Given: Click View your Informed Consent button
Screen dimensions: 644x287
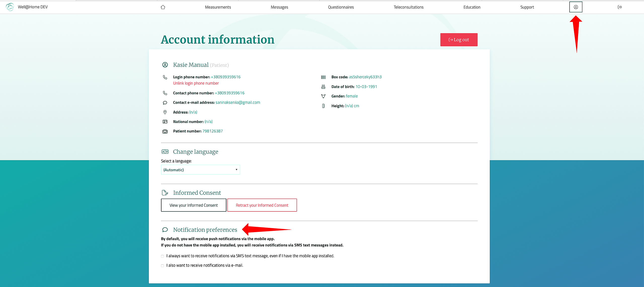Looking at the screenshot, I should click(193, 205).
